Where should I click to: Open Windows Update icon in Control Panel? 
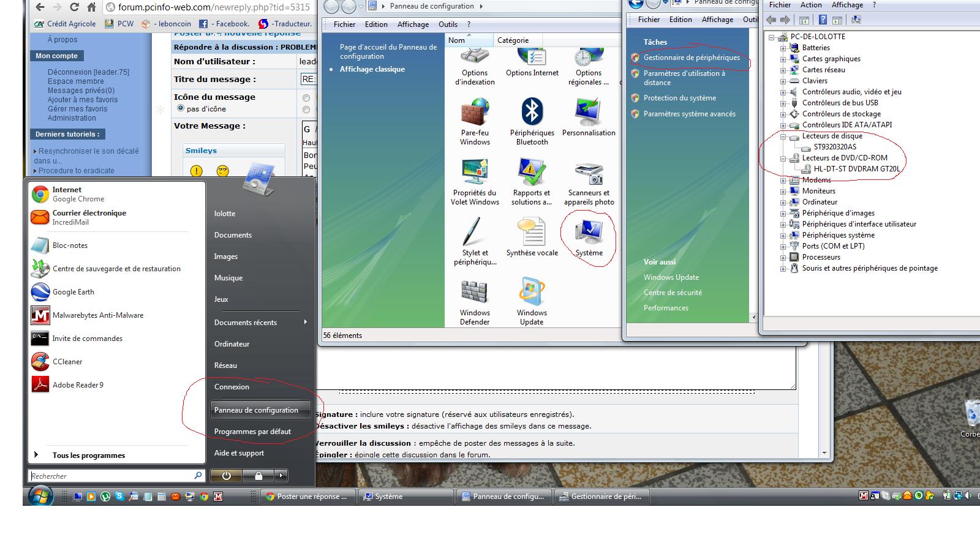[x=532, y=302]
